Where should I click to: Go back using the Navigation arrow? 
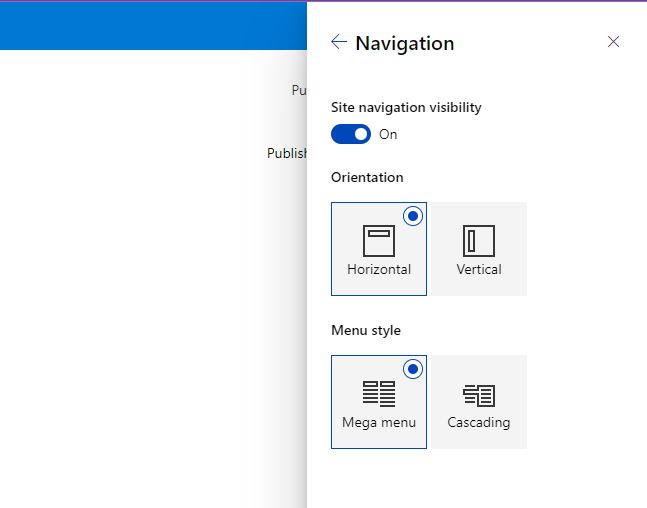[x=339, y=42]
